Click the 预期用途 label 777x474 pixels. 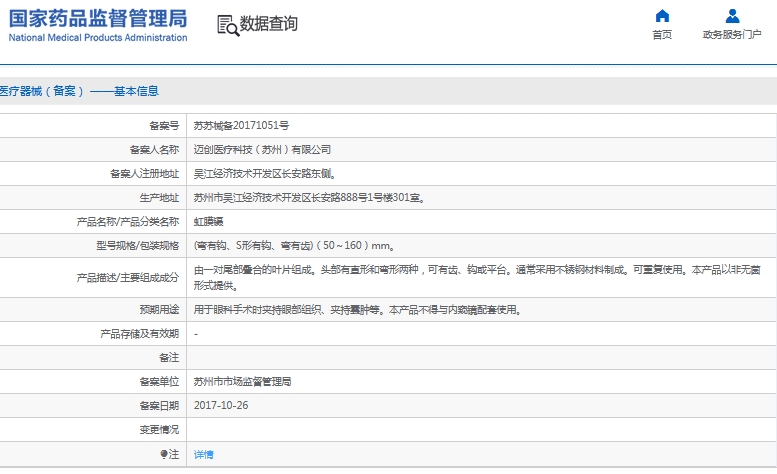(159, 310)
